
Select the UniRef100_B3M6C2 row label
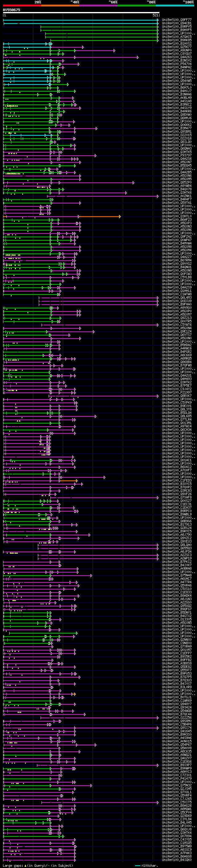click(177, 104)
